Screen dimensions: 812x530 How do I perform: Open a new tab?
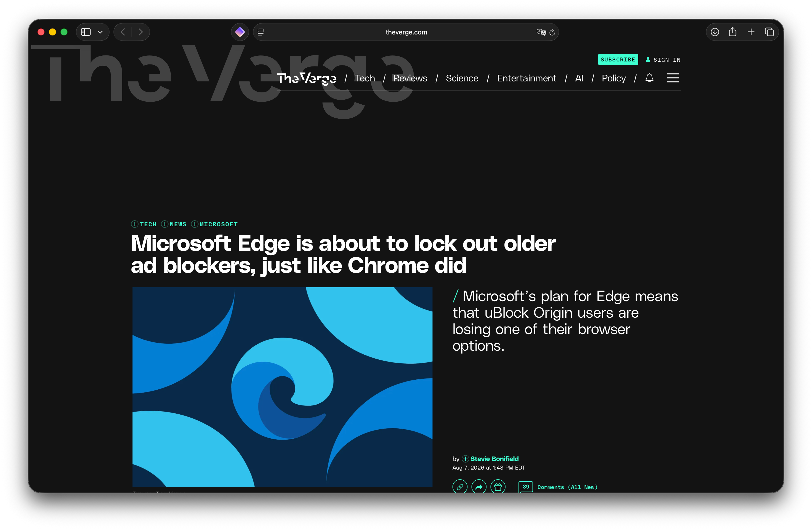(751, 32)
